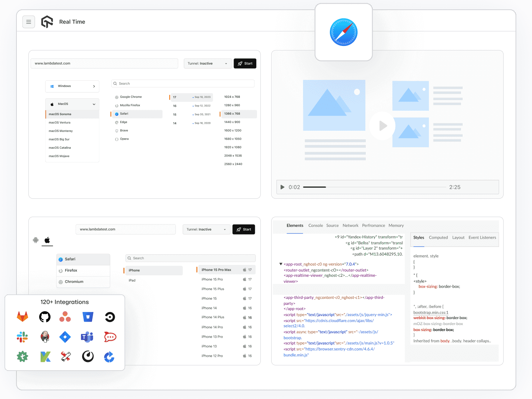
Task: Switch to the Console tab
Action: tap(315, 226)
